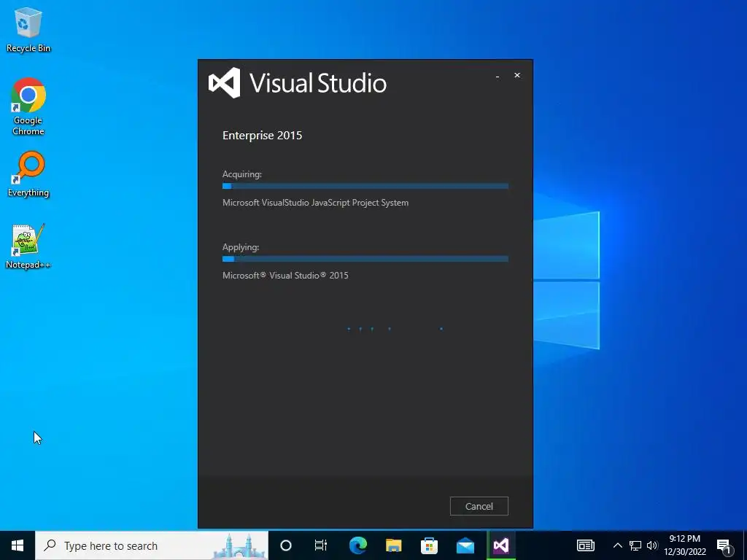This screenshot has height=560, width=747.
Task: Open News and interests widget in taskbar
Action: tap(586, 545)
